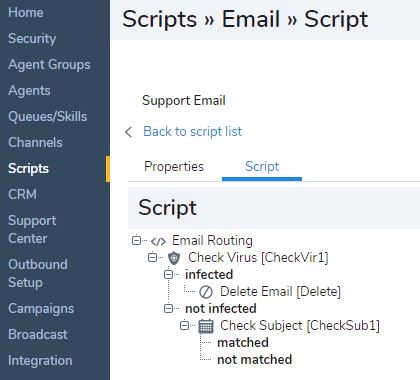
Task: Select Delete Email [Delete] node
Action: (280, 291)
